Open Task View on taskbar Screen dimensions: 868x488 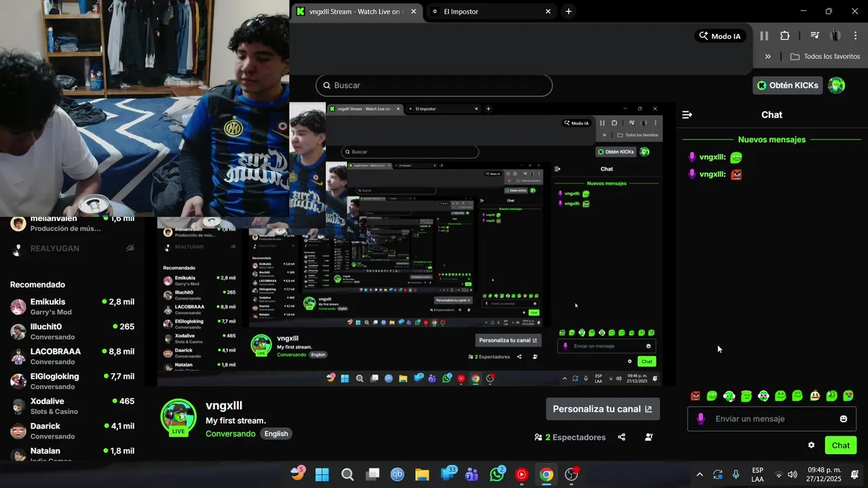[372, 474]
